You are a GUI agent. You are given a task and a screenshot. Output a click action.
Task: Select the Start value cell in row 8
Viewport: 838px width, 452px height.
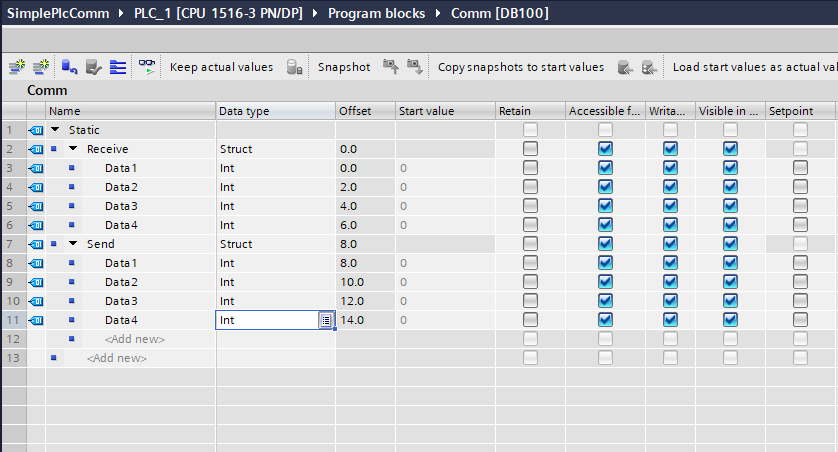coord(444,263)
